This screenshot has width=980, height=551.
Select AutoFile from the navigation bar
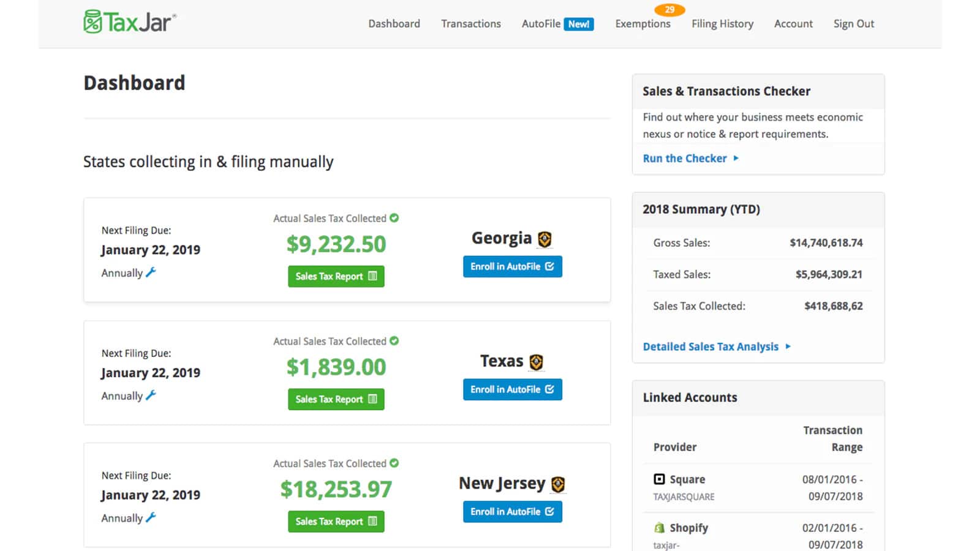pyautogui.click(x=540, y=24)
